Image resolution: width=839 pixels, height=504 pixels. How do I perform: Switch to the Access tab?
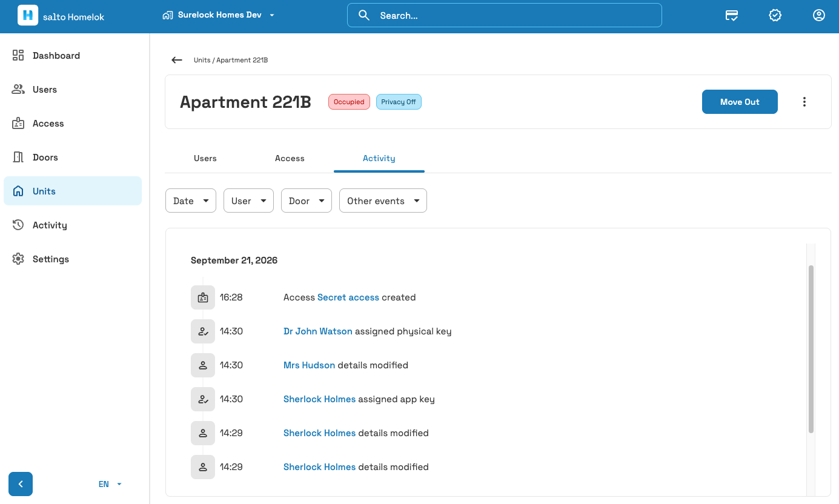point(290,158)
